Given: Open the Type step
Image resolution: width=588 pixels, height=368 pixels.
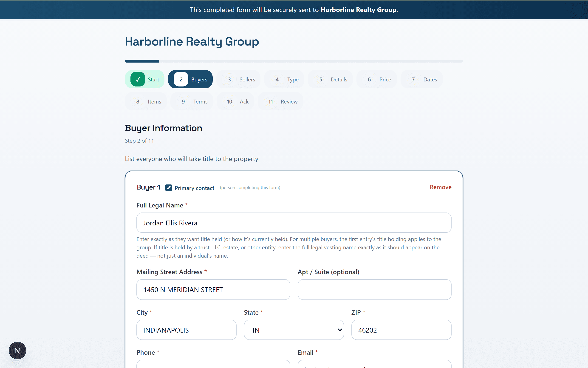Looking at the screenshot, I should pos(284,79).
